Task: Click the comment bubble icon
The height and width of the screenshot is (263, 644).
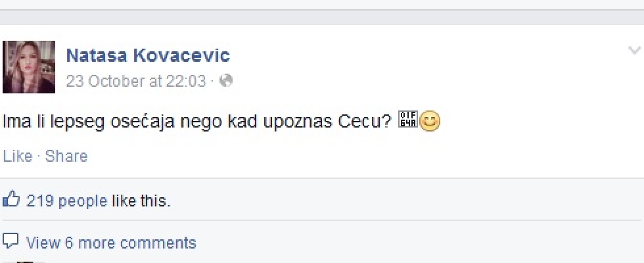Action: point(11,241)
